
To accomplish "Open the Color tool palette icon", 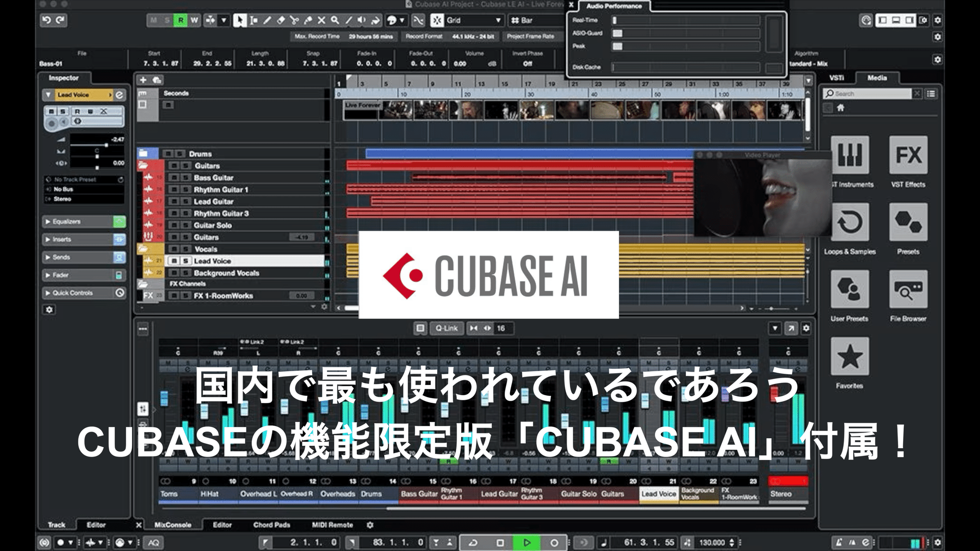I will (392, 20).
